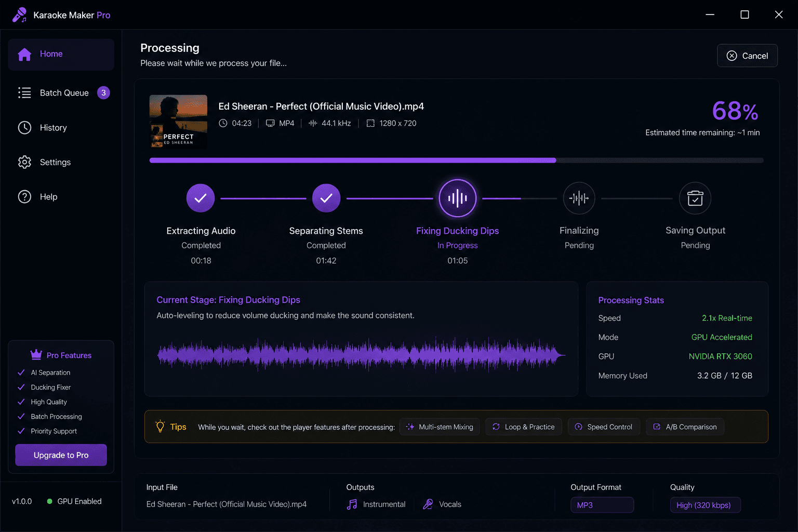This screenshot has height=532, width=798.
Task: Click the Separating Stems completed checkmark
Action: pyautogui.click(x=326, y=198)
